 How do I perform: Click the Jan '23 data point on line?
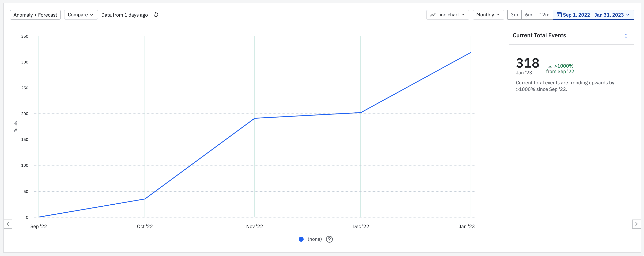[x=470, y=53]
